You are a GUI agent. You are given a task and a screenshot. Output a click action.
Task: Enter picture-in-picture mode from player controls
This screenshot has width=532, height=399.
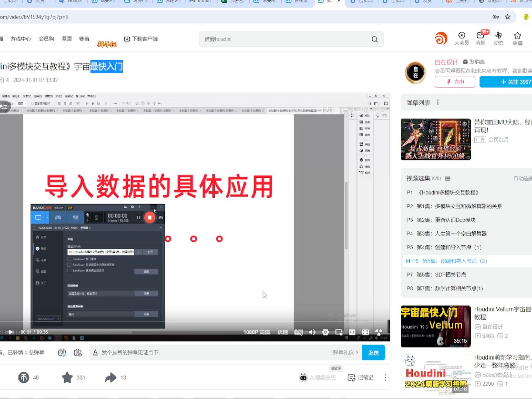coord(338,332)
